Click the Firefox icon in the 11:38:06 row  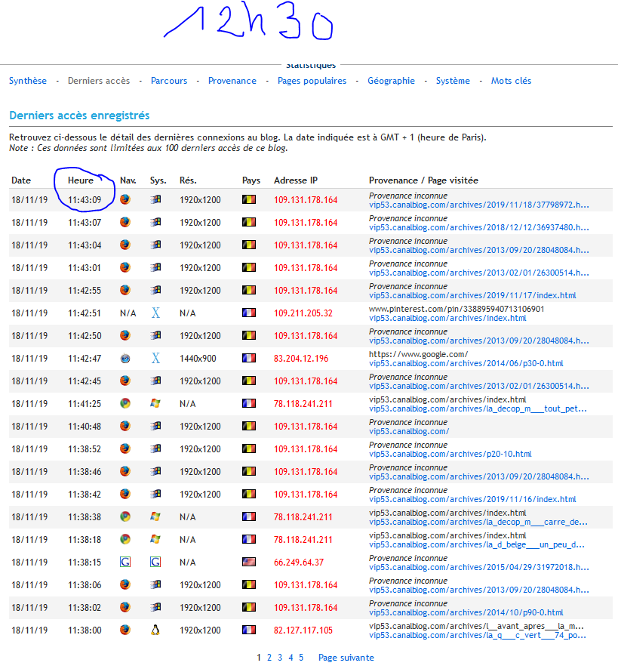coord(125,584)
